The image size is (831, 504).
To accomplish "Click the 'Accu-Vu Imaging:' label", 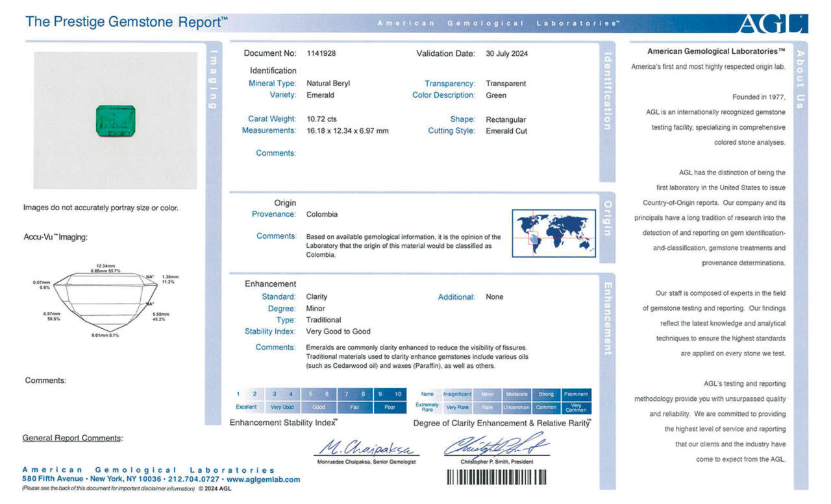I will (55, 237).
